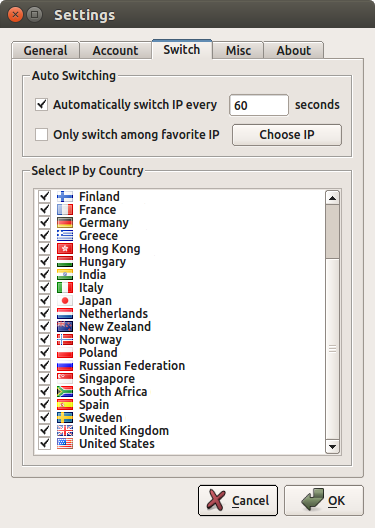The width and height of the screenshot is (375, 528).
Task: Select the Spain list entry text
Action: [94, 405]
